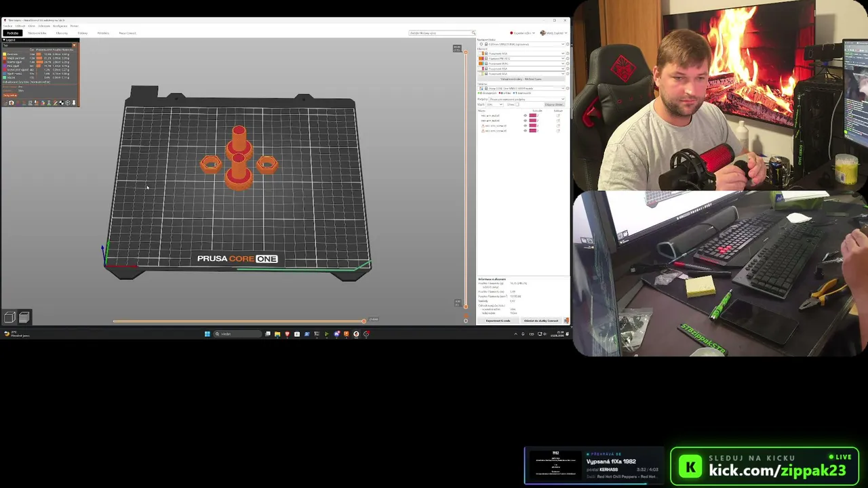Click the Exportovat G-code button

click(x=498, y=321)
